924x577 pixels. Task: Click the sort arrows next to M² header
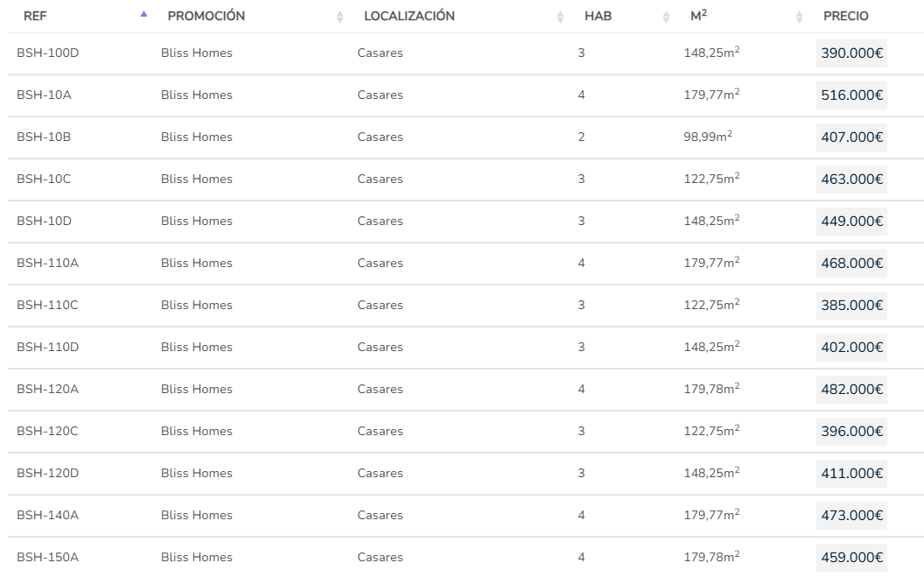click(799, 17)
